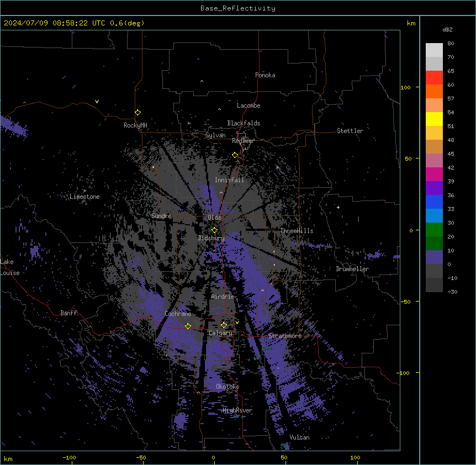Click the bright yellow 51-54 dBZ swatch
This screenshot has height=465, width=476.
tap(434, 119)
